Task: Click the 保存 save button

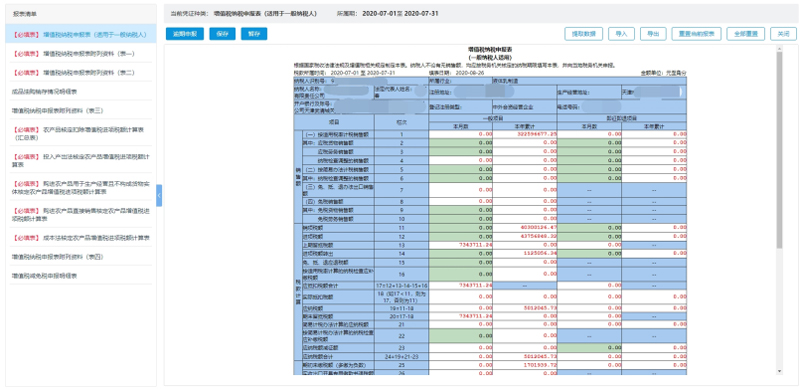Action: pyautogui.click(x=222, y=34)
